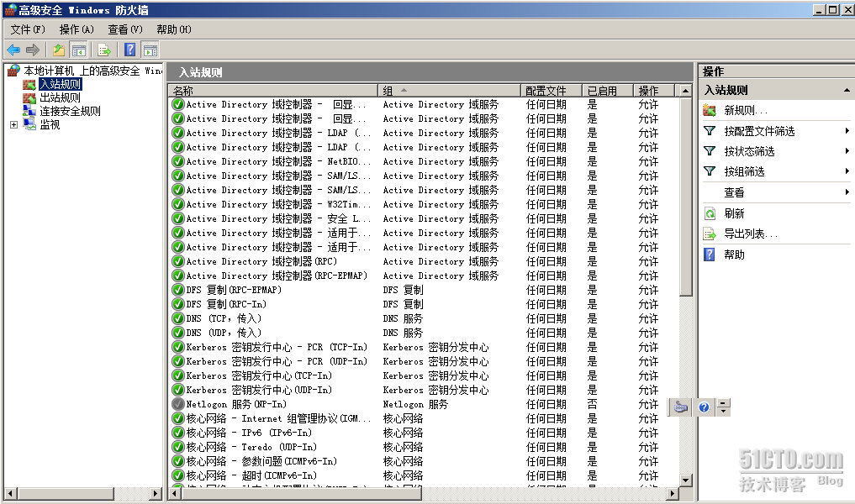The width and height of the screenshot is (855, 504).
Task: Expand the 监视 tree node
Action: pos(13,125)
